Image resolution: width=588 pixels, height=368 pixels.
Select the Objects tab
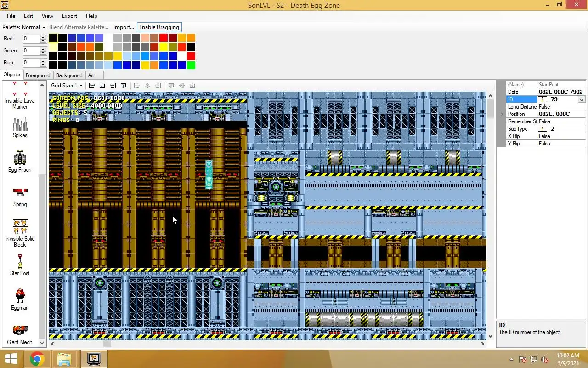point(11,75)
